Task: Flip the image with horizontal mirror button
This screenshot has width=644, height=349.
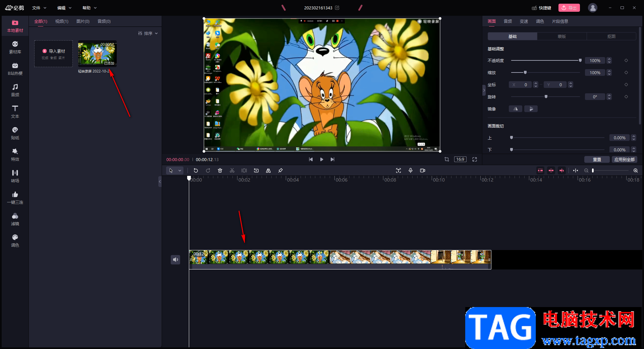Action: pos(516,109)
